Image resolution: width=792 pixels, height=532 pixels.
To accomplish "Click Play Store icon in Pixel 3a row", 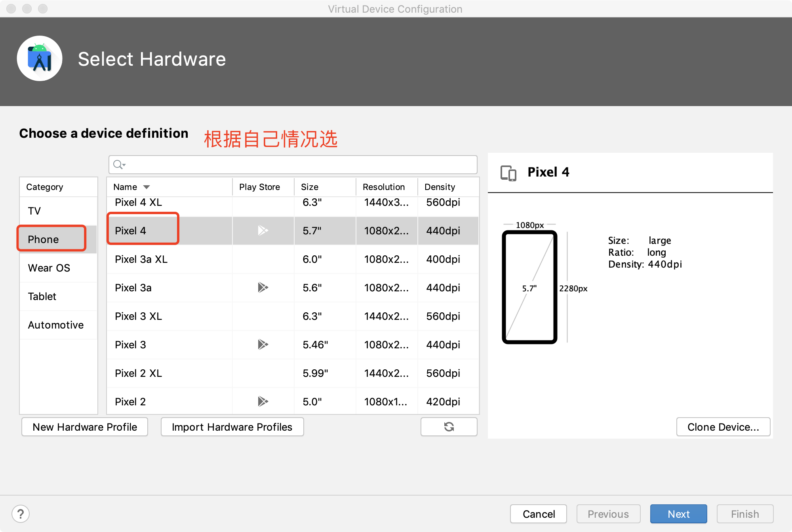I will [x=263, y=287].
